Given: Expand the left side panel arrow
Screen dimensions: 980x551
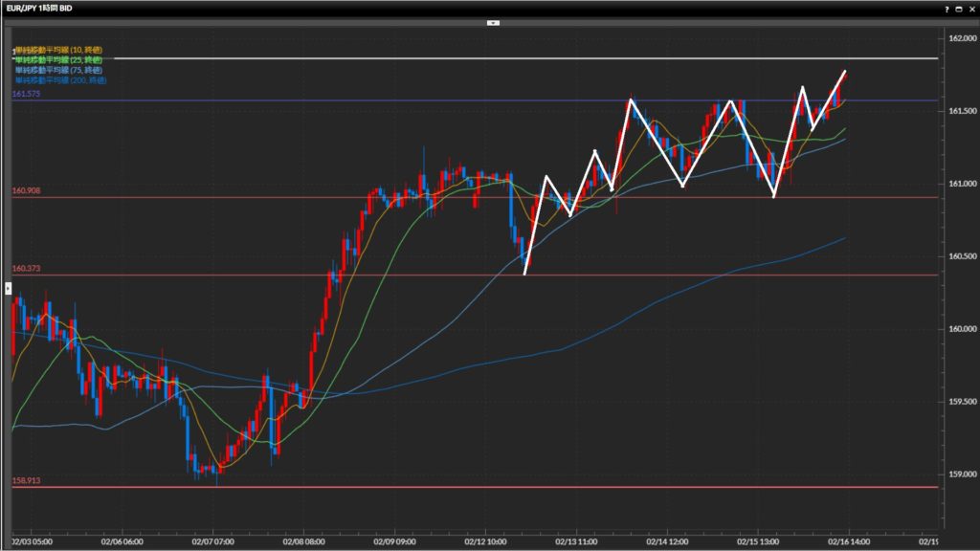Looking at the screenshot, I should (8, 287).
